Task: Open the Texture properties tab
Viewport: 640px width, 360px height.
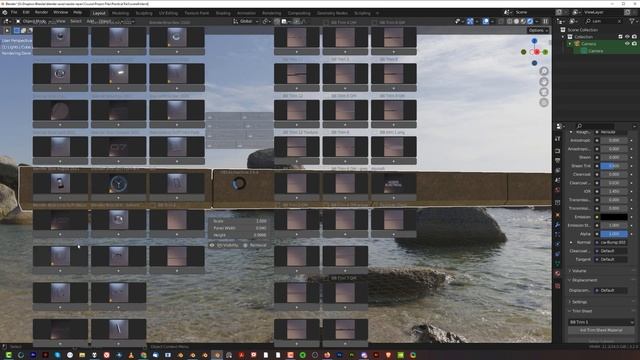Action: click(x=558, y=286)
